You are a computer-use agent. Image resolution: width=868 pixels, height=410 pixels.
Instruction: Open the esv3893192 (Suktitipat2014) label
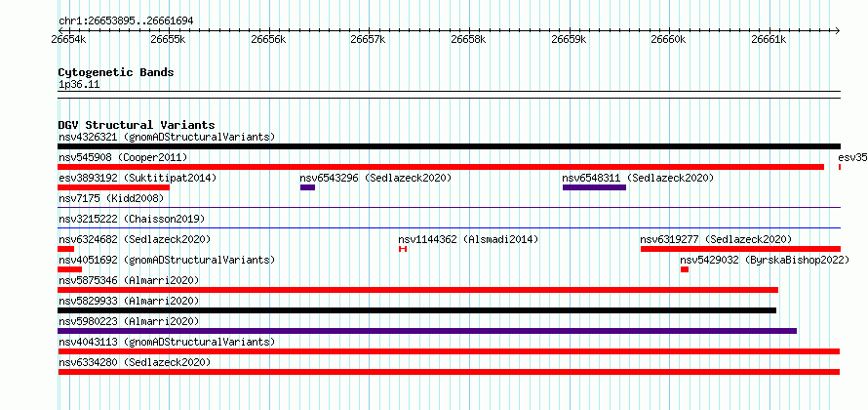[x=138, y=178]
